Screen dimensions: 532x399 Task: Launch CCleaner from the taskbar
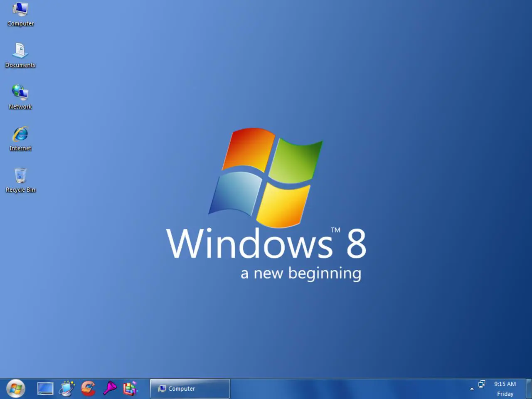coord(89,388)
